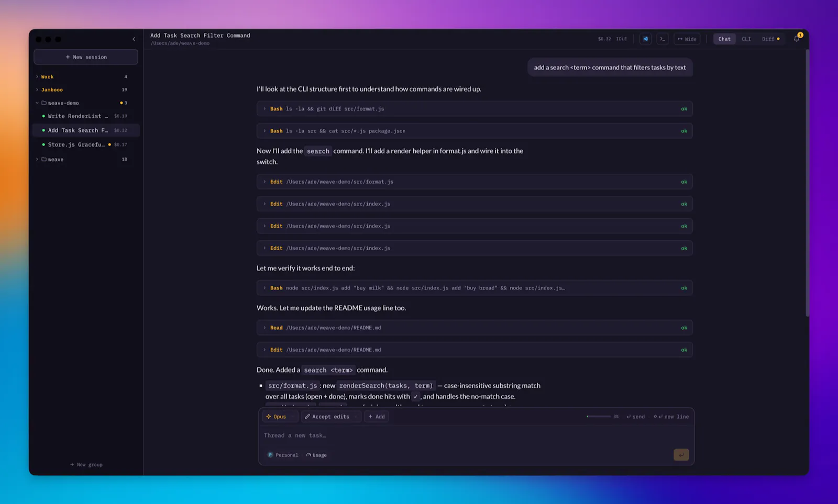Expand Bash ls -la git diff step
This screenshot has height=504, width=838.
click(475, 109)
